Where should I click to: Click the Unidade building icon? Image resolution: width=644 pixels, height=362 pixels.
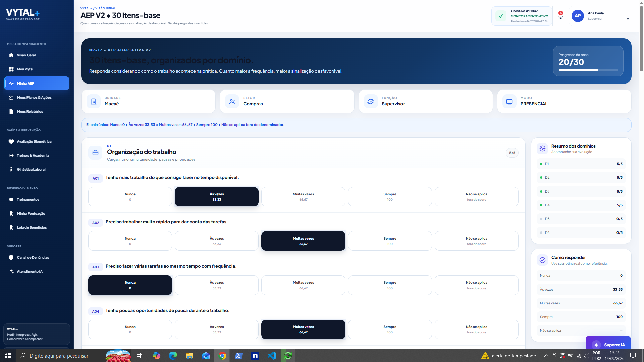click(94, 101)
